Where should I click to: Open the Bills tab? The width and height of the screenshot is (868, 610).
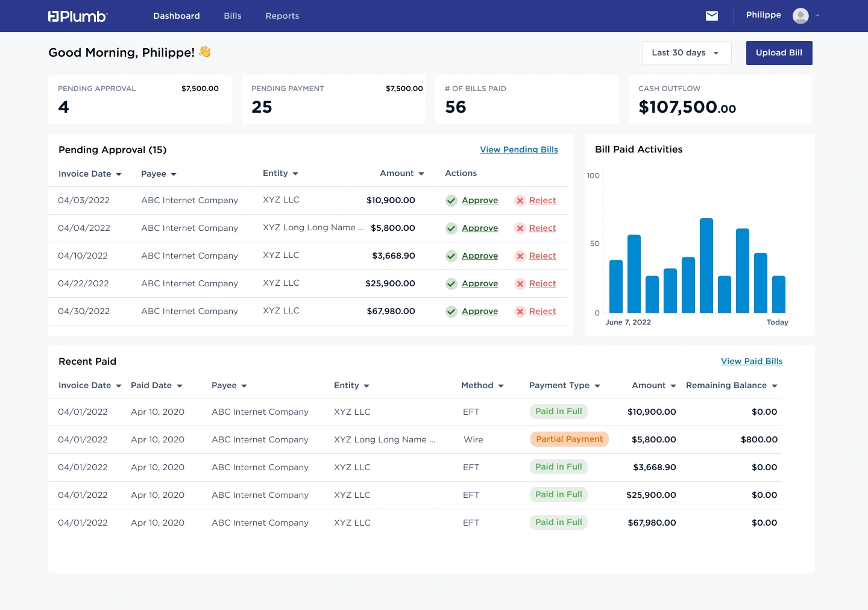pyautogui.click(x=233, y=16)
